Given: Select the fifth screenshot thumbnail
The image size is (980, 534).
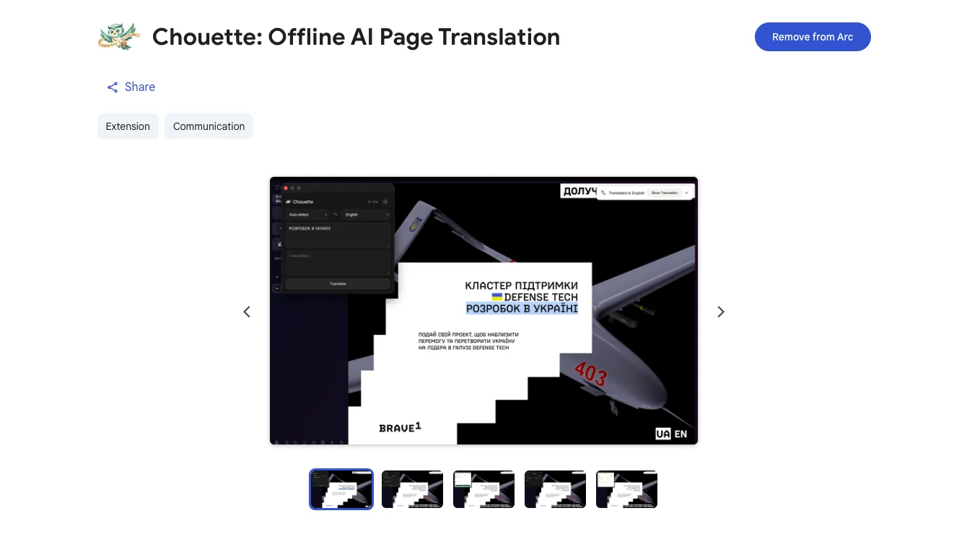Looking at the screenshot, I should [626, 489].
